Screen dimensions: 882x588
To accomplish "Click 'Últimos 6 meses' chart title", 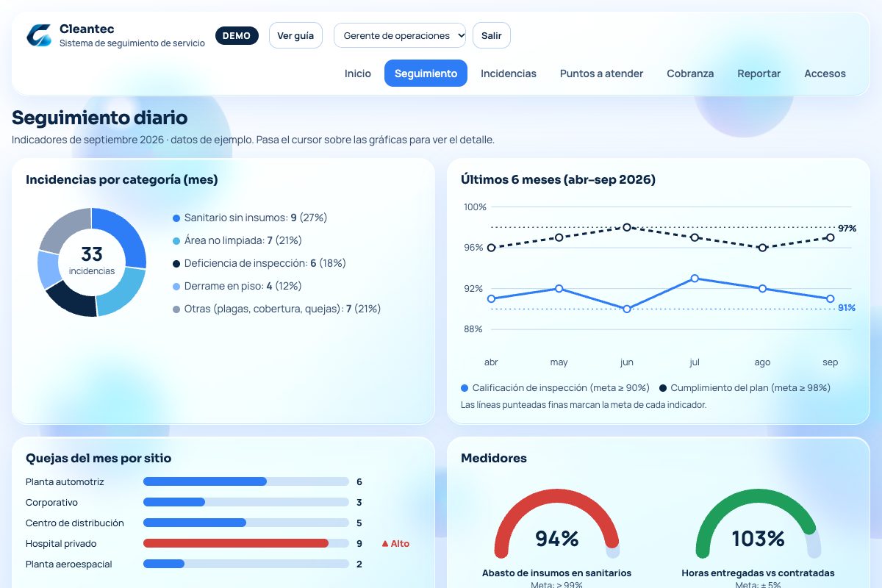I will coord(558,179).
